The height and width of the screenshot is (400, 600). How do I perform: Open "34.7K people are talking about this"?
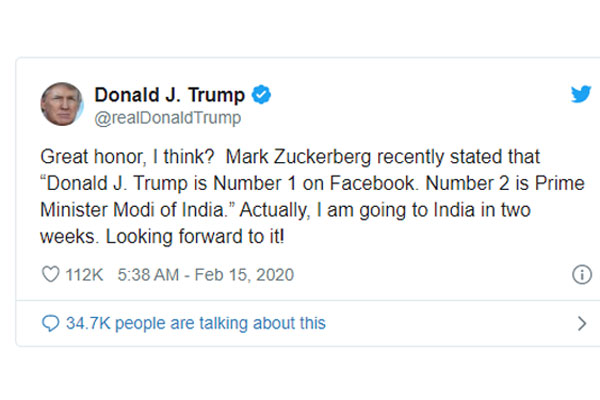[196, 323]
